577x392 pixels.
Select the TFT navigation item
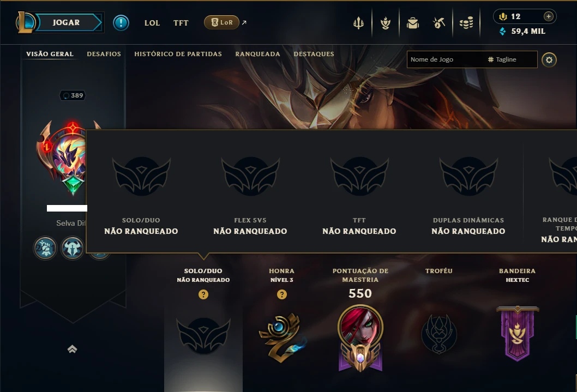pyautogui.click(x=181, y=23)
